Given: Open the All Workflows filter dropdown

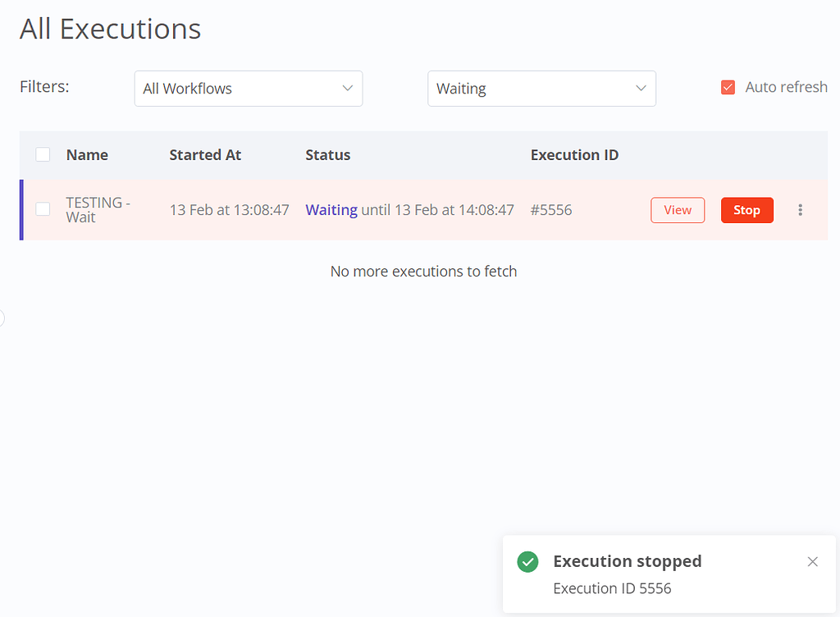Looking at the screenshot, I should 248,88.
